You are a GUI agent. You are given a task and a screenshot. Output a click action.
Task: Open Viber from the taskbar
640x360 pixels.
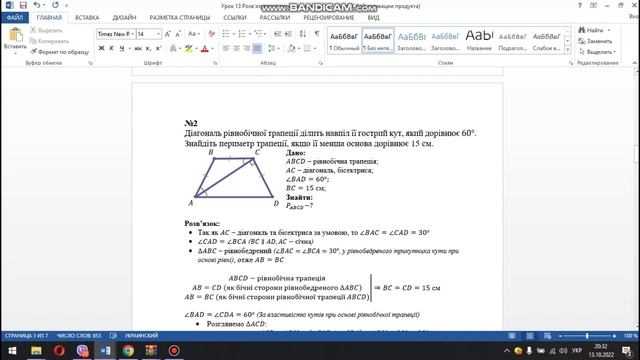tap(82, 351)
